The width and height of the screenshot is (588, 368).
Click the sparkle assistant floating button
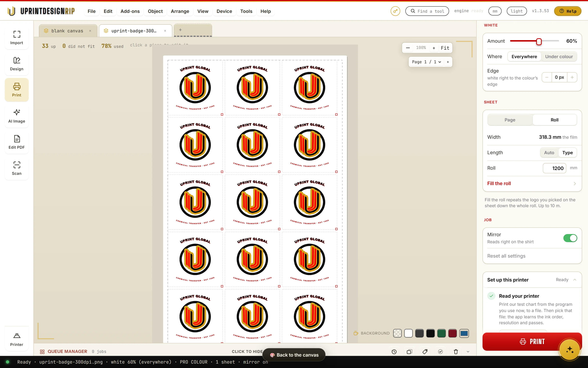570,349
